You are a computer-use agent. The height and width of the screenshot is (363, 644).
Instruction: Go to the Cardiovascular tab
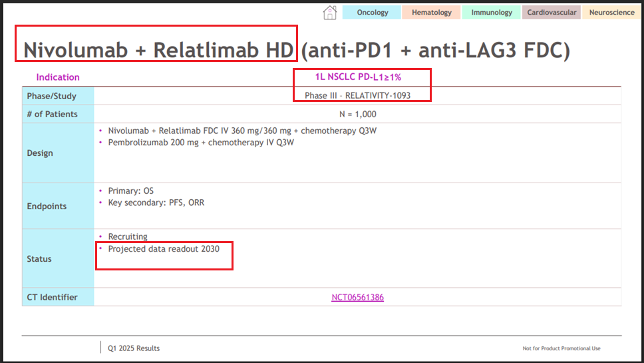pos(551,13)
